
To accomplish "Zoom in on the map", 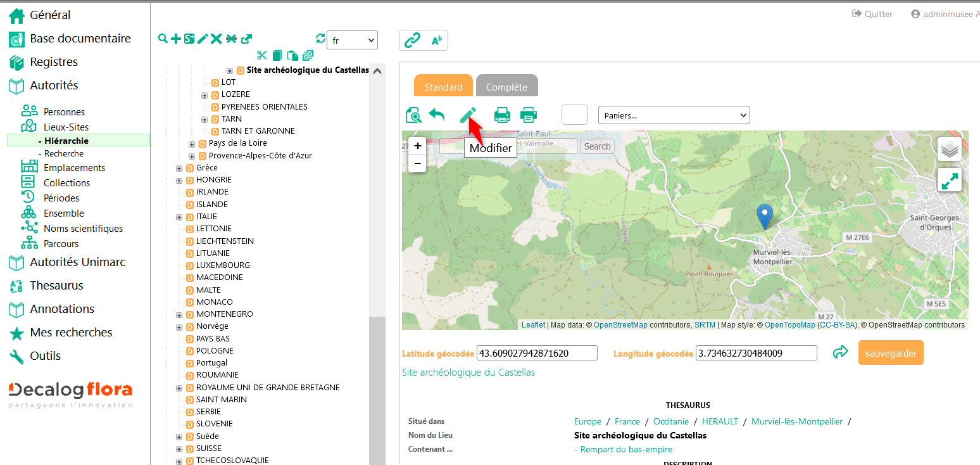I will 417,146.
